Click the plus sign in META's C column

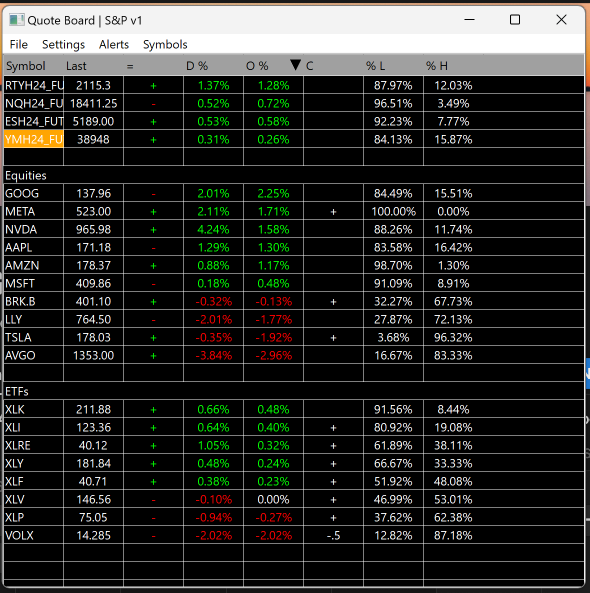333,211
